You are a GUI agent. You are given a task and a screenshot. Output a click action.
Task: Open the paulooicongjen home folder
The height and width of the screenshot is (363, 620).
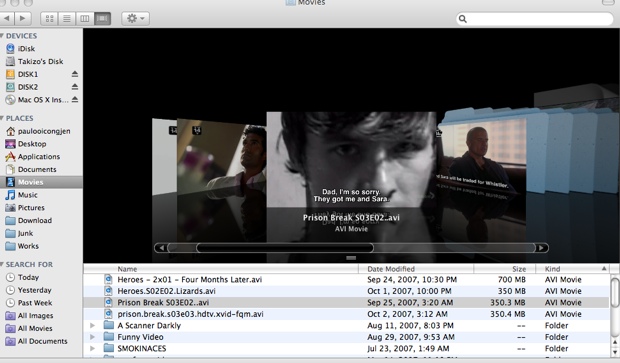(x=44, y=131)
